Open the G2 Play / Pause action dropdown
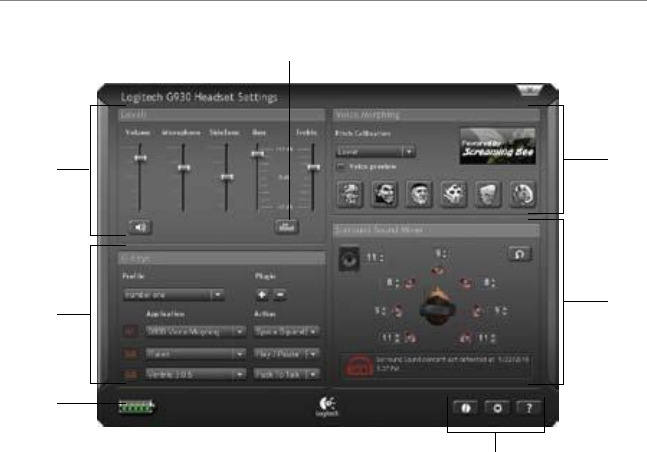The image size is (647, 452). 287,354
